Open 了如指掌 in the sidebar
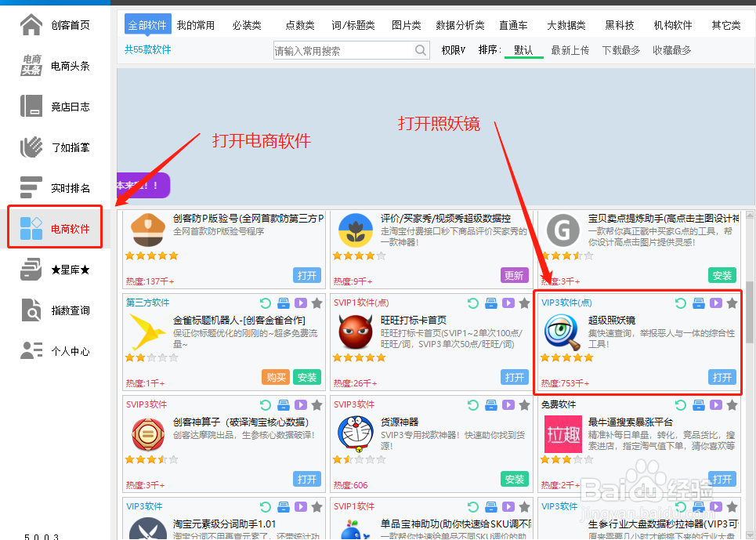Image resolution: width=756 pixels, height=540 pixels. (x=55, y=147)
